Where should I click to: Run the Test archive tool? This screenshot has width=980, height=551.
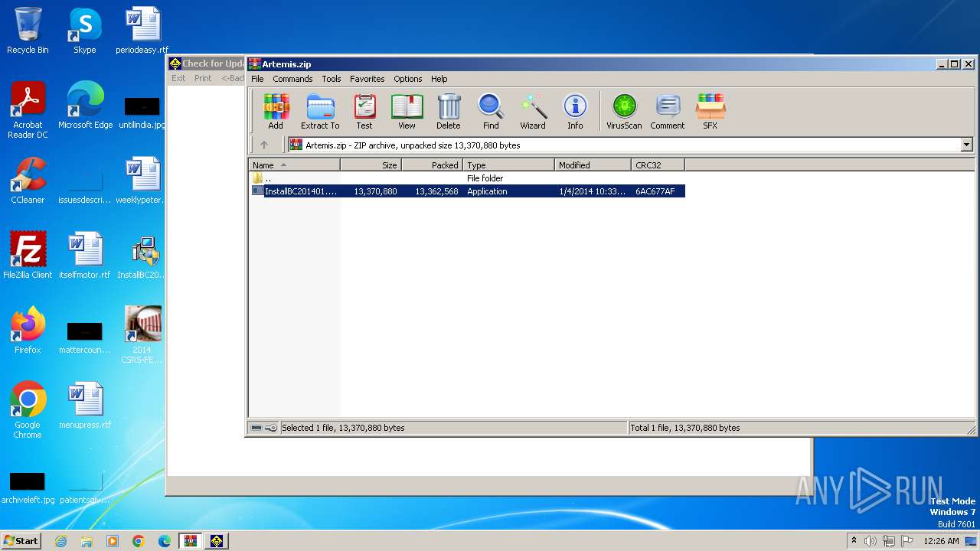pyautogui.click(x=364, y=112)
